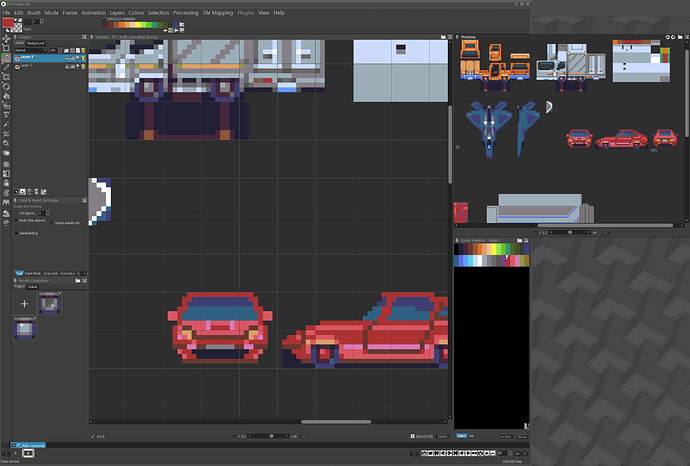Image resolution: width=690 pixels, height=466 pixels.
Task: Select the rectangular selection tool
Action: (x=6, y=48)
